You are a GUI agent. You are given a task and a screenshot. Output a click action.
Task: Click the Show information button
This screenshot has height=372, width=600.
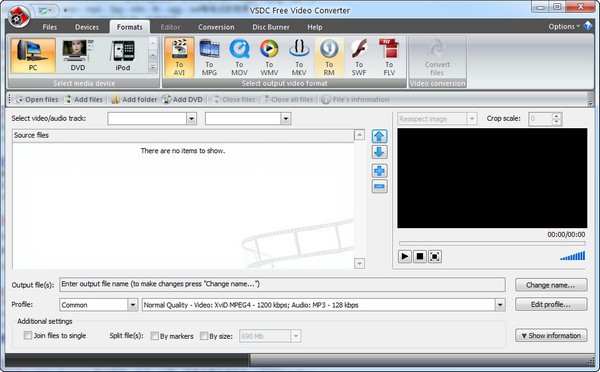click(x=551, y=336)
